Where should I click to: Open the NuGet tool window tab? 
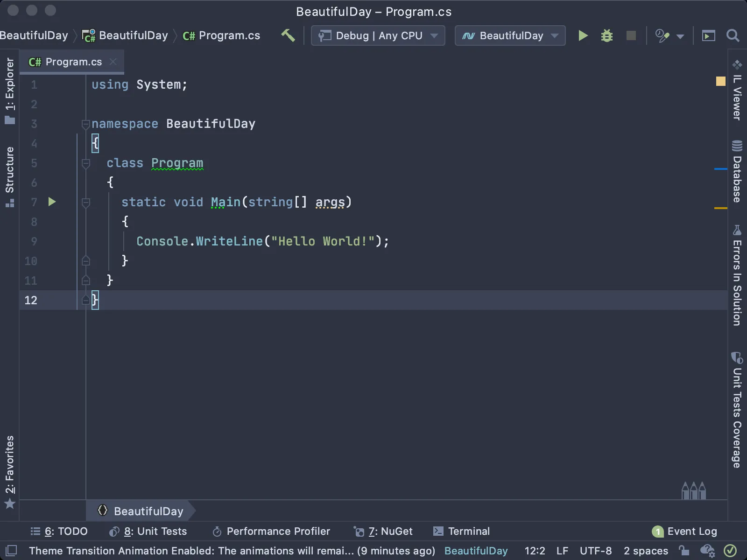383,531
